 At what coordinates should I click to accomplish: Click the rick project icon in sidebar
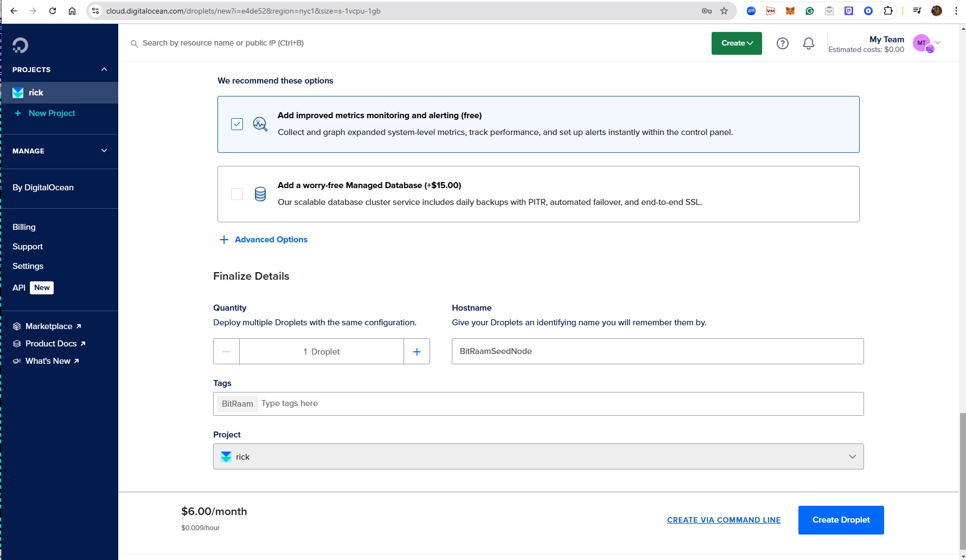pyautogui.click(x=18, y=93)
